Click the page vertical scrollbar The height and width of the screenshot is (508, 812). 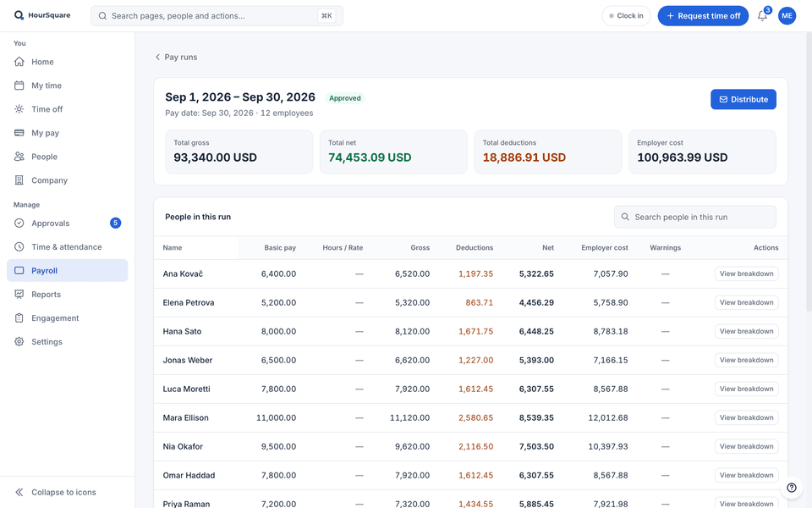point(809,171)
